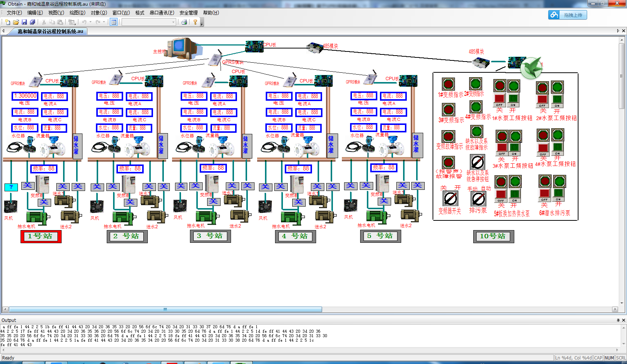The height and width of the screenshot is (364, 627).
Task: Click the 1#变频指示 red indicator lamp
Action: click(448, 84)
